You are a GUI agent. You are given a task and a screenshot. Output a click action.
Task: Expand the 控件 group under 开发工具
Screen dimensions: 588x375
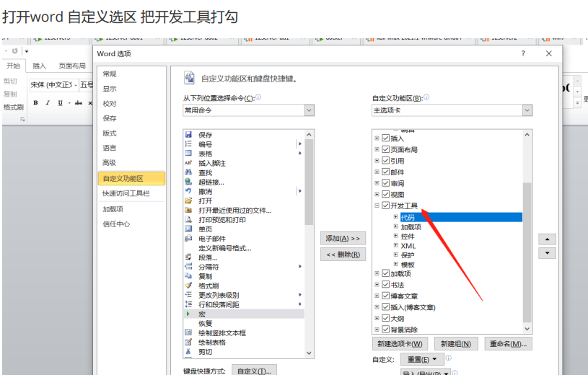click(395, 236)
